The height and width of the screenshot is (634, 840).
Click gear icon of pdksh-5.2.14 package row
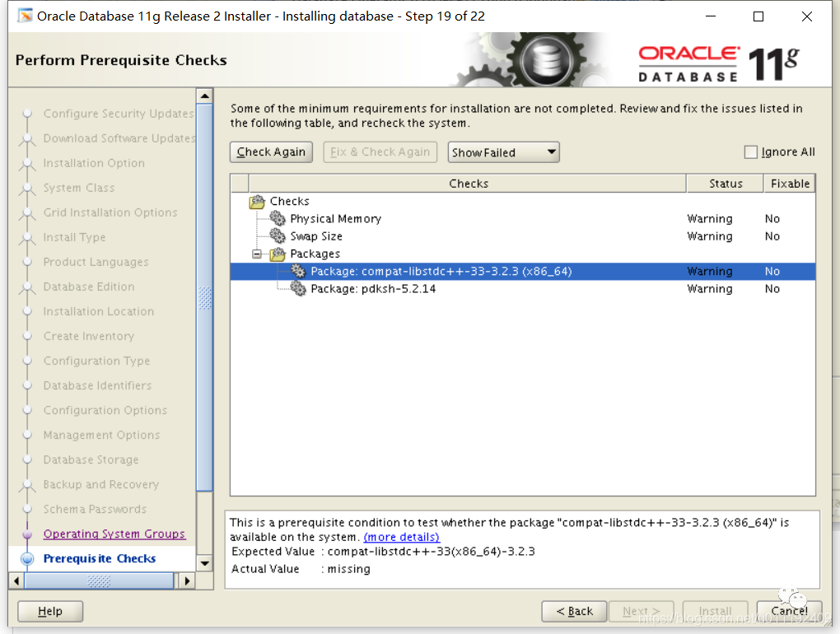coord(298,289)
